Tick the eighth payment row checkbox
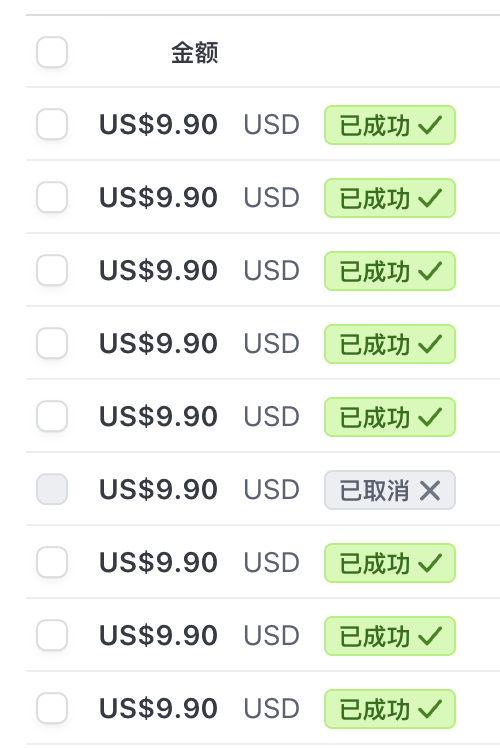This screenshot has height=748, width=500. point(52,635)
